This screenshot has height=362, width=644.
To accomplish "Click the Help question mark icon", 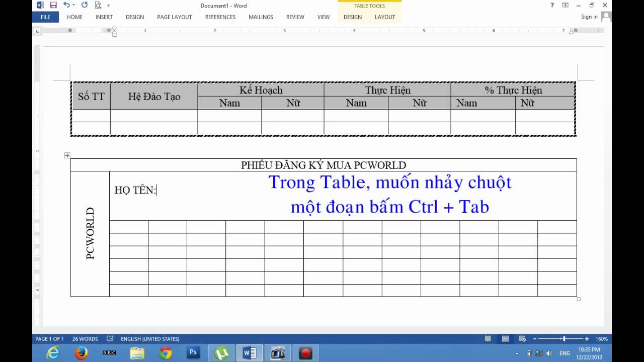I will [x=551, y=6].
